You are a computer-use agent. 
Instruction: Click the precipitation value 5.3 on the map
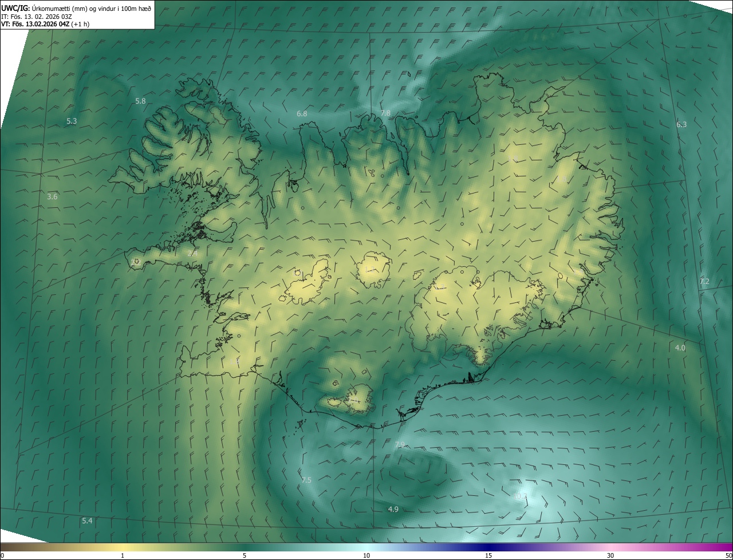click(72, 121)
